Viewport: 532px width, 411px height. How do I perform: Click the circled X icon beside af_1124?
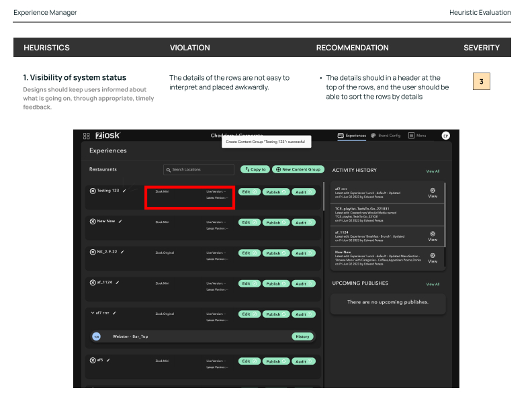click(x=93, y=282)
